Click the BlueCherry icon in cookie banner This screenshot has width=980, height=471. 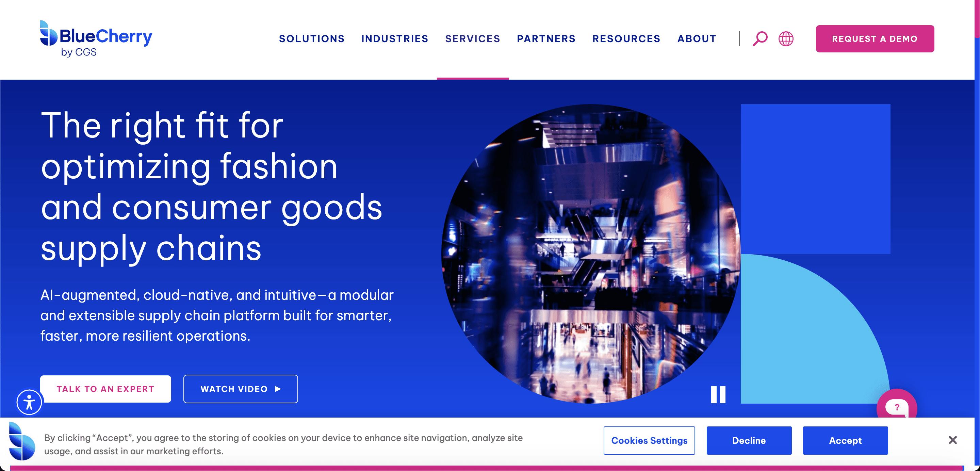coord(22,441)
